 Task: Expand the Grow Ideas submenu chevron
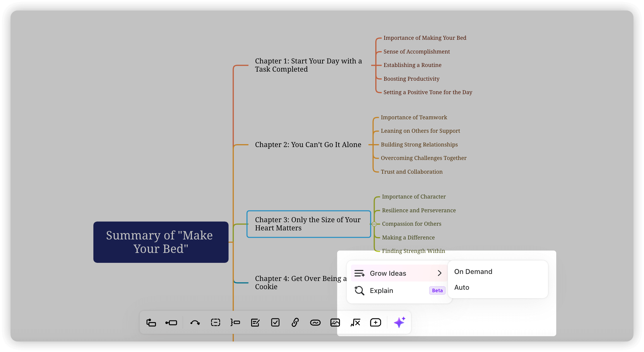[439, 273]
